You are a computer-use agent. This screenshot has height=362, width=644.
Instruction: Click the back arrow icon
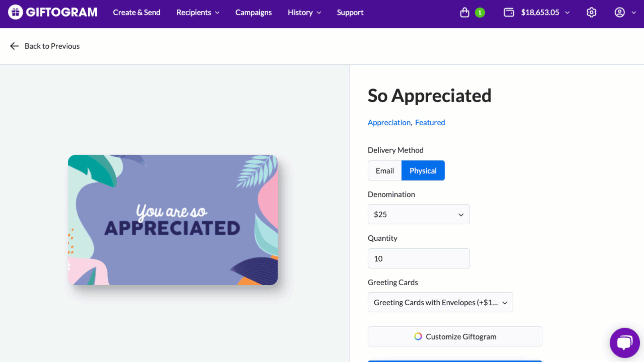point(14,46)
